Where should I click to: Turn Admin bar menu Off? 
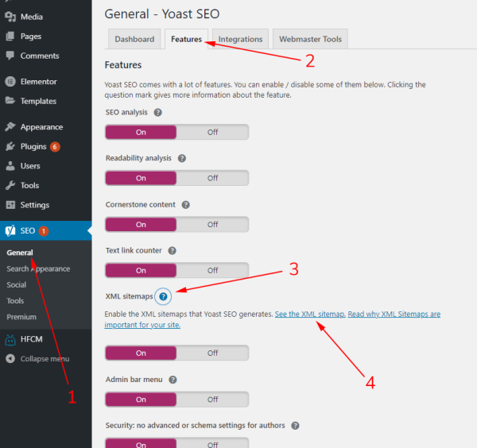pyautogui.click(x=212, y=400)
